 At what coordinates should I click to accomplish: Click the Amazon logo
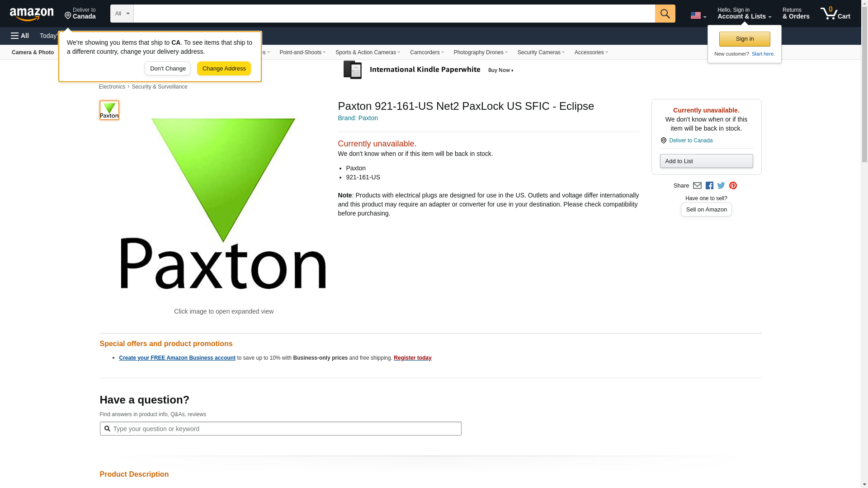point(32,14)
